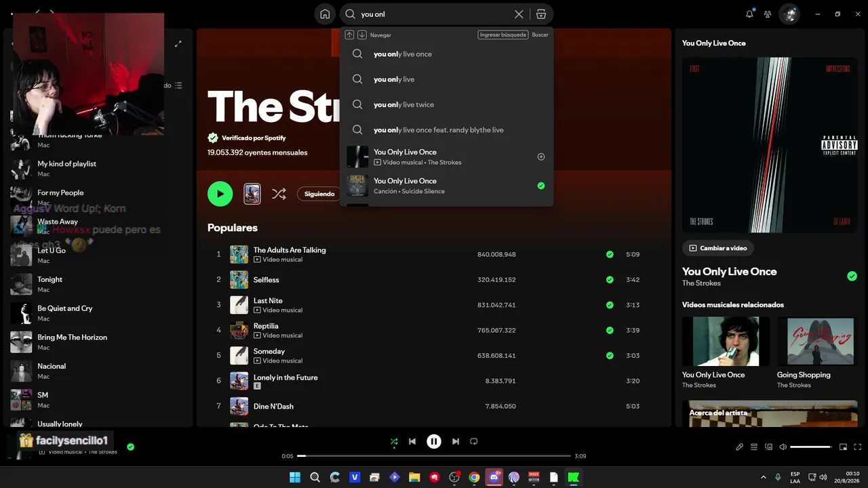Open The Strokes link under the side-panel song title
The height and width of the screenshot is (488, 868).
coord(701,283)
